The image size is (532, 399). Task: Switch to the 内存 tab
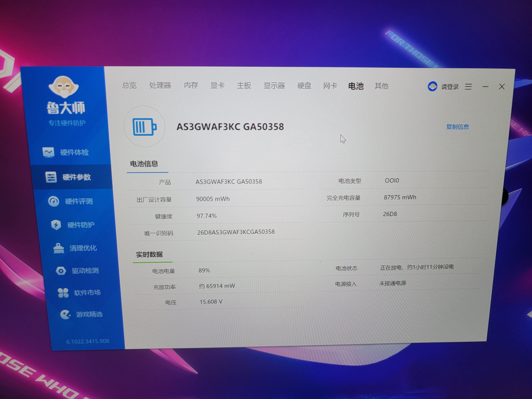coord(191,85)
